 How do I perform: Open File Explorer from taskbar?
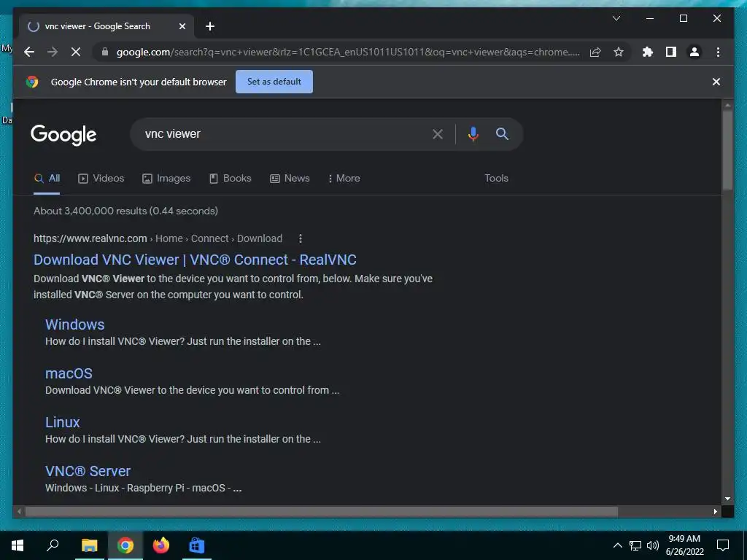point(89,545)
